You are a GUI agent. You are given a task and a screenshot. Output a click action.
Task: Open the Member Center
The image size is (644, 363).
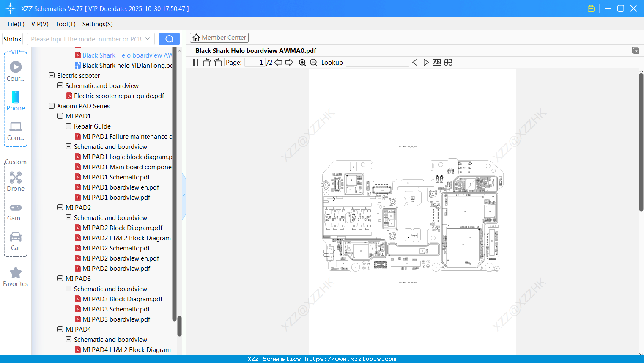[x=219, y=38]
